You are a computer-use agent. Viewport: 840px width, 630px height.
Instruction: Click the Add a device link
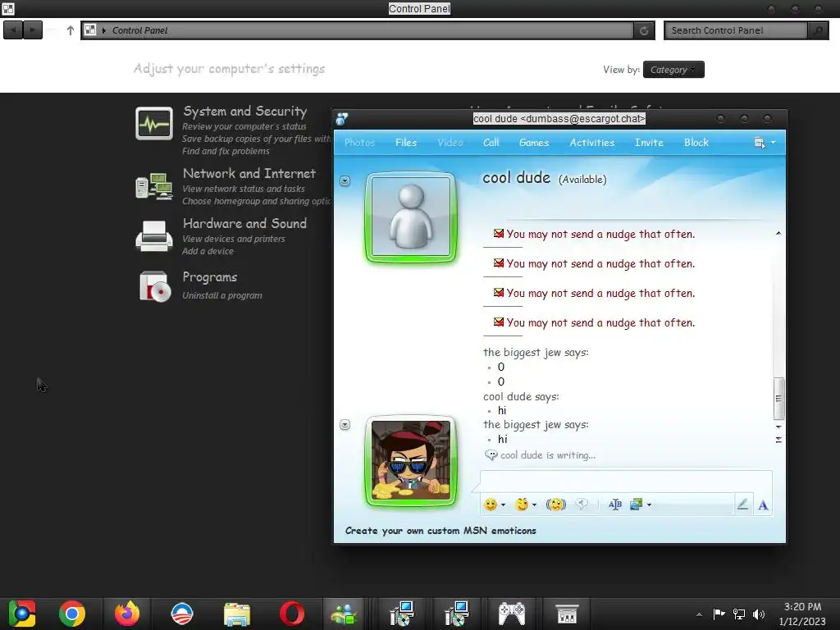tap(208, 251)
